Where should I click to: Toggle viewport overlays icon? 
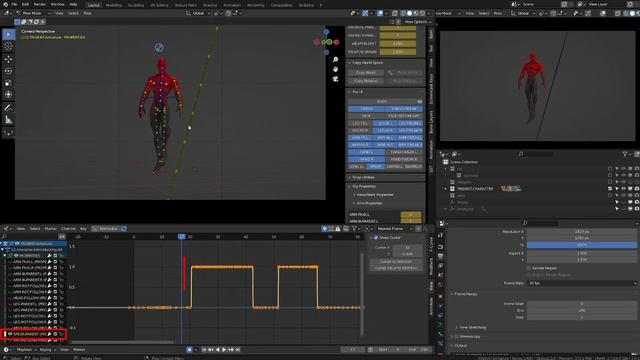(380, 13)
